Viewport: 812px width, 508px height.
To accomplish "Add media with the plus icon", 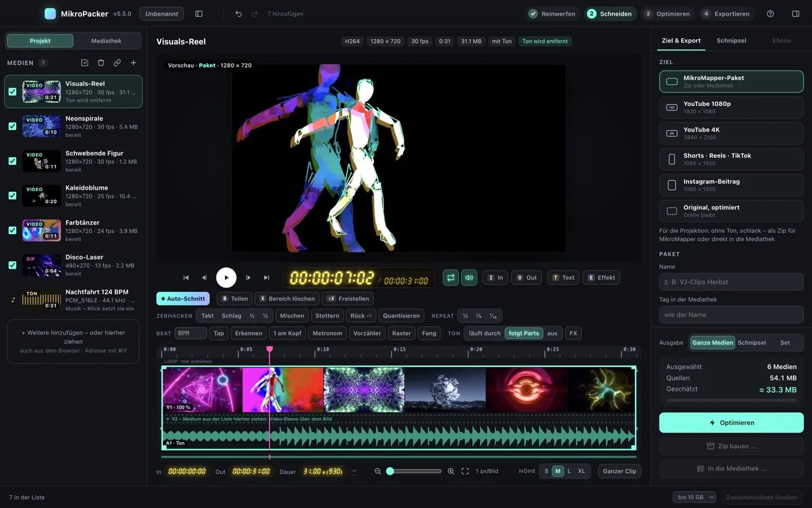I will (x=133, y=63).
